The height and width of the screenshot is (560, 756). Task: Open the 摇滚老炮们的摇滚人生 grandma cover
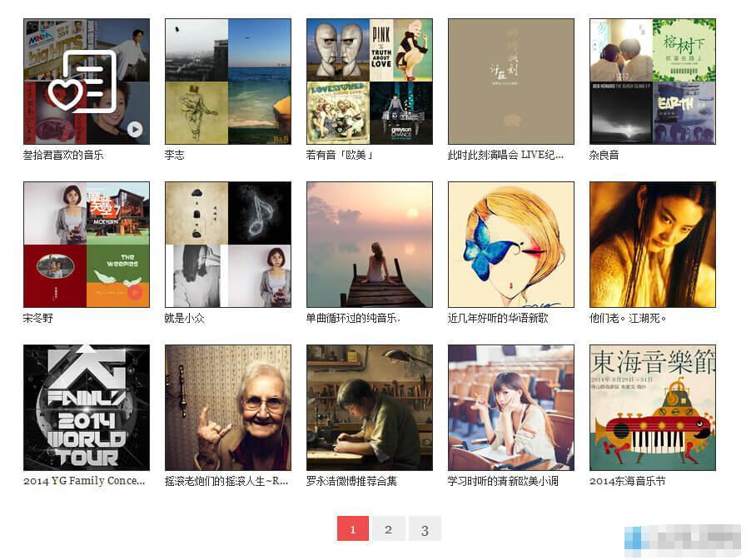pos(228,408)
